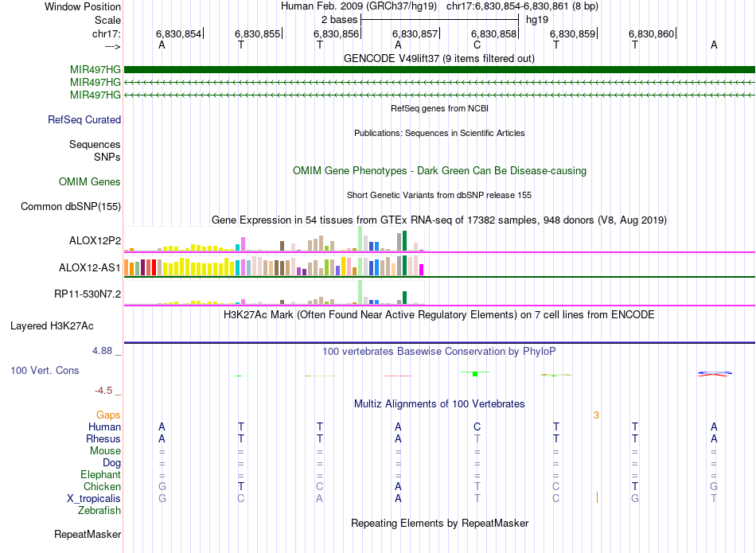Click the Gaps row label

click(108, 415)
